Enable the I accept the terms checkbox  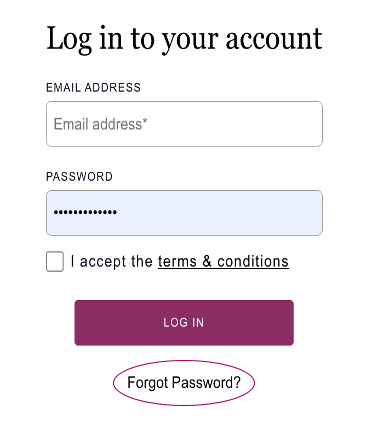pos(55,261)
